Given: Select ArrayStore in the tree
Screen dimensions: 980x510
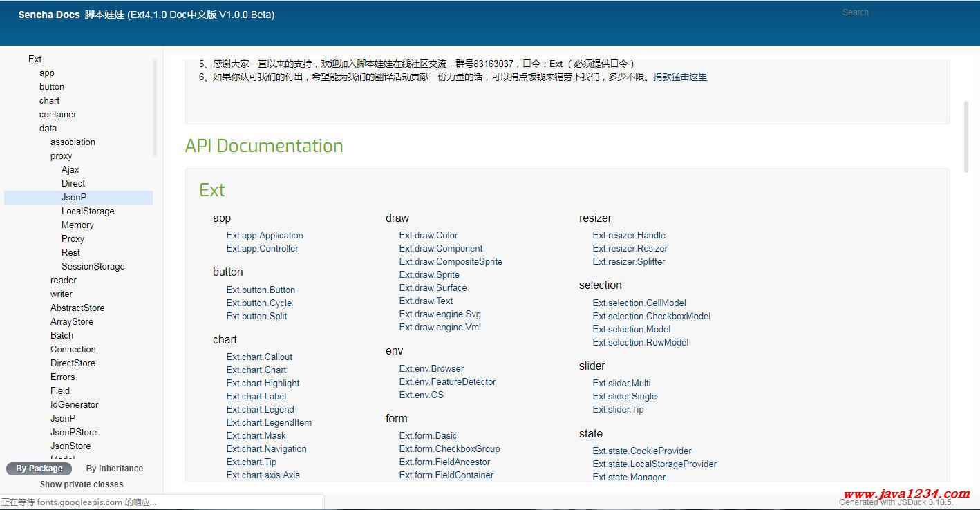Looking at the screenshot, I should tap(72, 322).
